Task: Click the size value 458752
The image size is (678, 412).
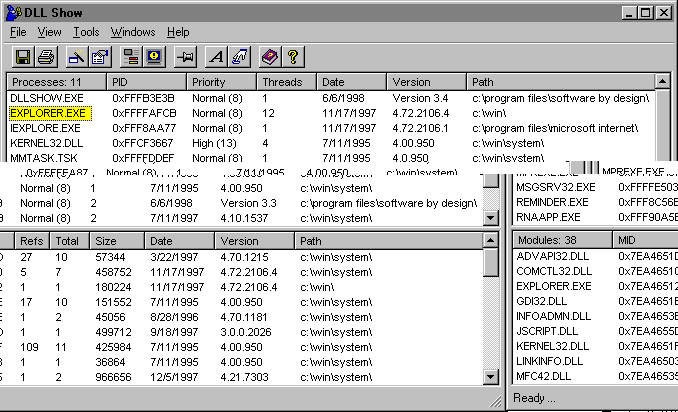Action: pyautogui.click(x=113, y=272)
